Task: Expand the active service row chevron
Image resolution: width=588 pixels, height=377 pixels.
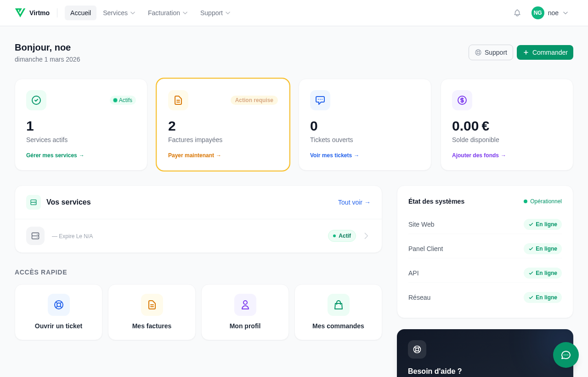Action: [366, 236]
